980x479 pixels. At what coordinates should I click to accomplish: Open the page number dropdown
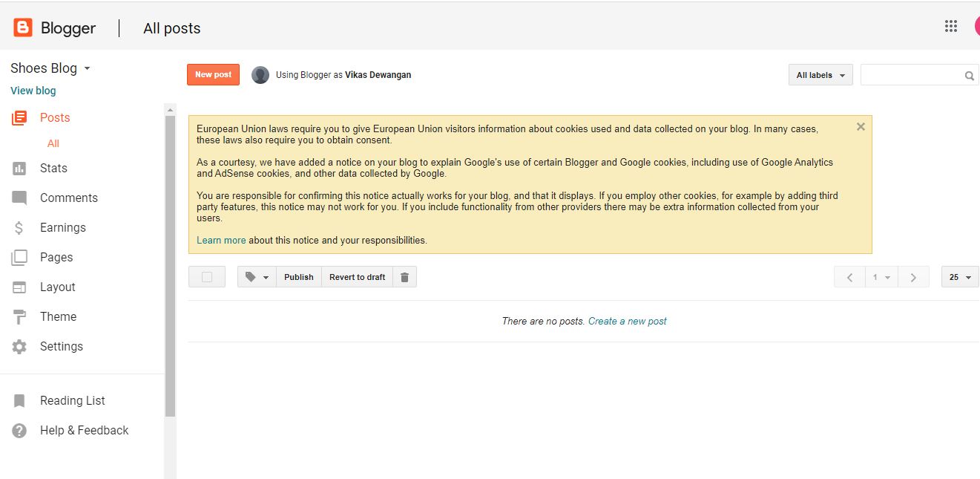point(881,277)
